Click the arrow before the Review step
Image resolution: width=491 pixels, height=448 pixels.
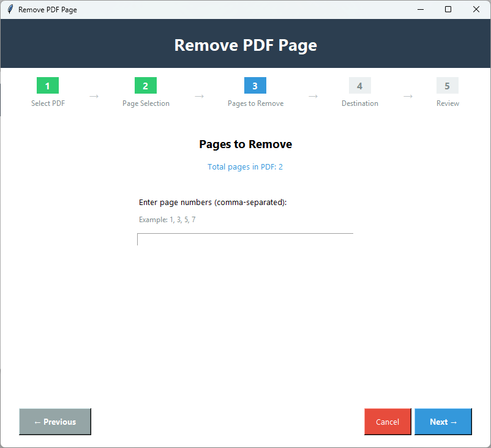408,97
